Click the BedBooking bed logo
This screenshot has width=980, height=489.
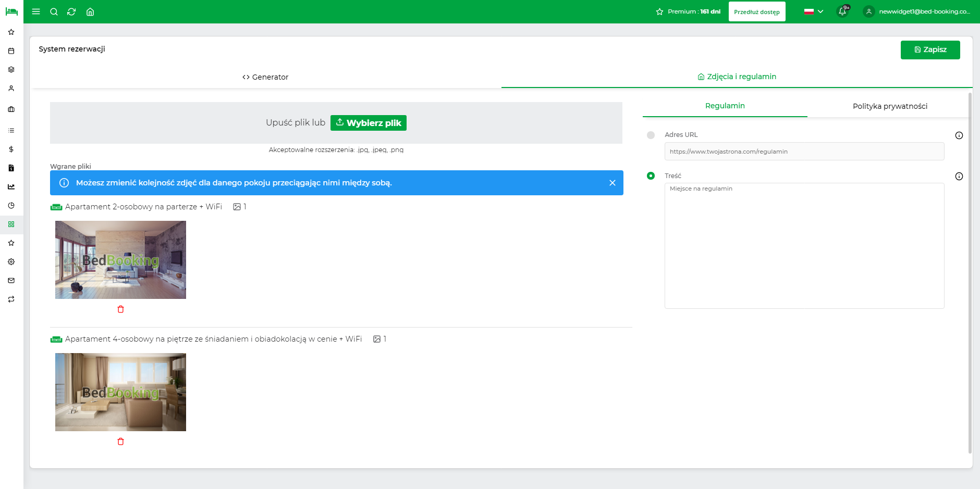coord(11,11)
